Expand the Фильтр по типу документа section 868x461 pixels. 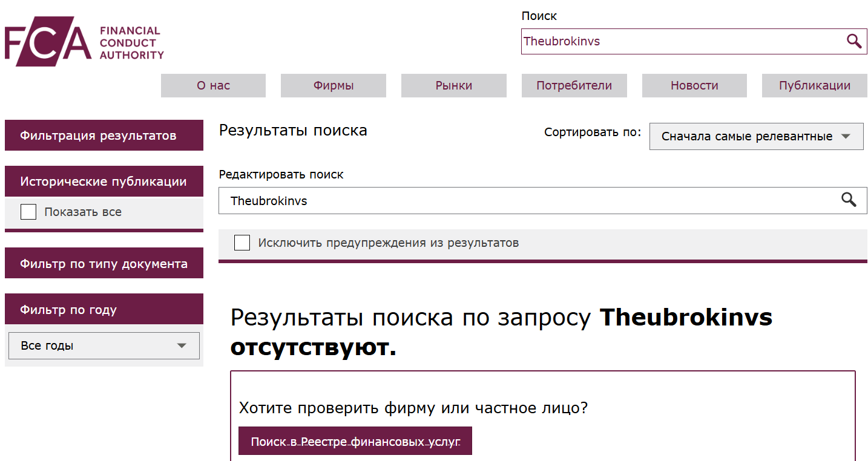[x=104, y=263]
